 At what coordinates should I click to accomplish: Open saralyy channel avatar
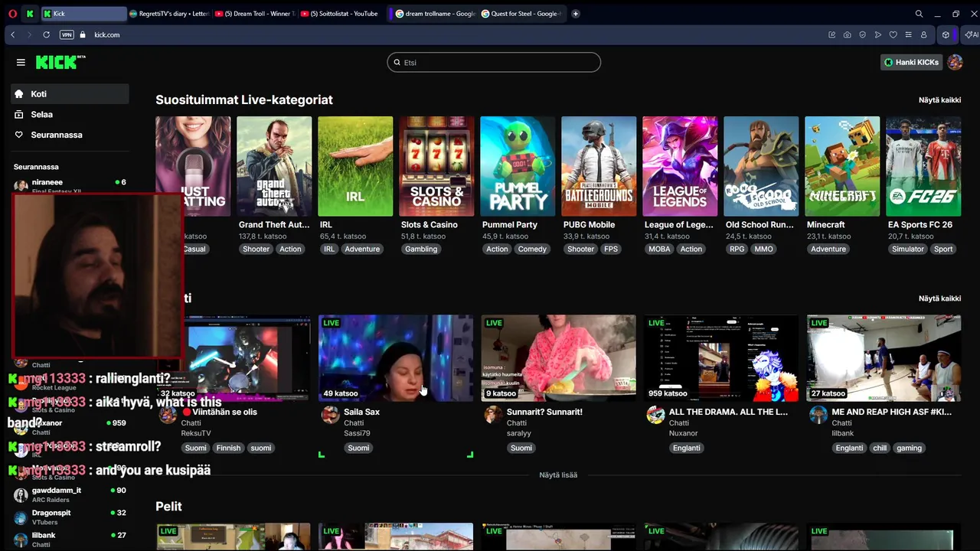point(493,416)
